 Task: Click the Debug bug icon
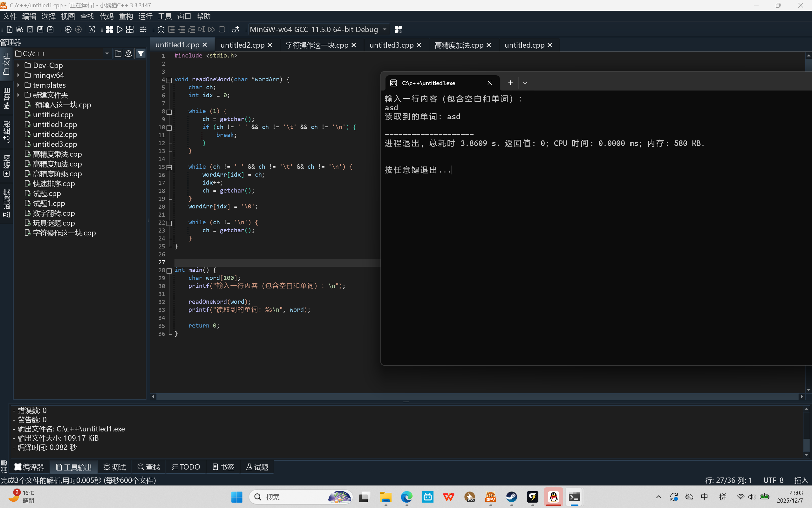[x=161, y=30]
